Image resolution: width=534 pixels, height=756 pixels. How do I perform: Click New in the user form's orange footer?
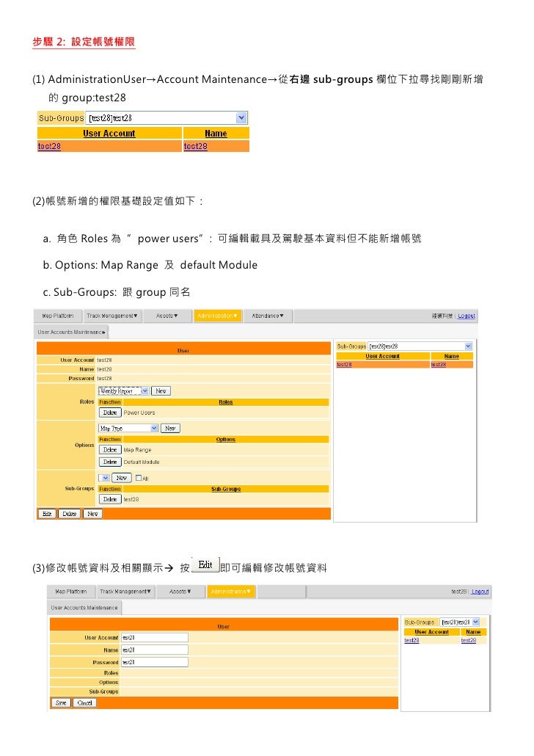pyautogui.click(x=92, y=514)
